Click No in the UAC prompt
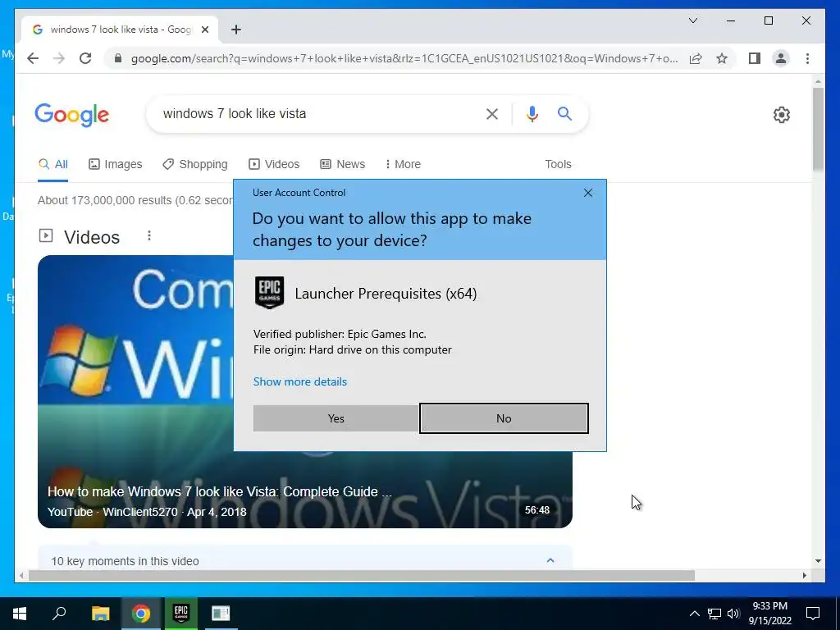 (x=504, y=418)
